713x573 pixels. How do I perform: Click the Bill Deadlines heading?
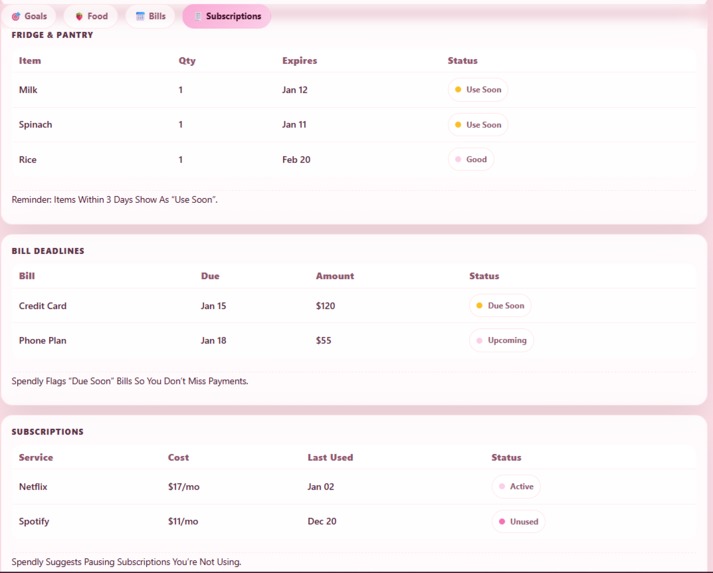pyautogui.click(x=48, y=251)
